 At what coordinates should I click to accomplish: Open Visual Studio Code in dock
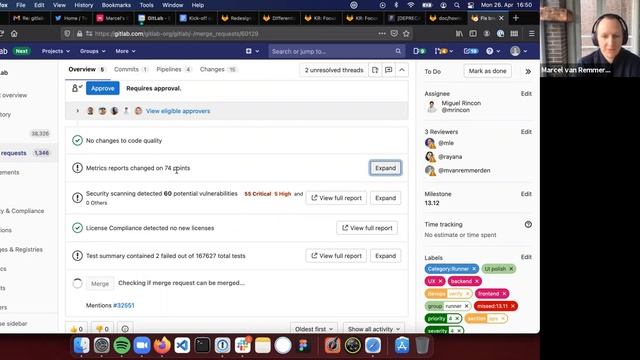click(x=182, y=345)
